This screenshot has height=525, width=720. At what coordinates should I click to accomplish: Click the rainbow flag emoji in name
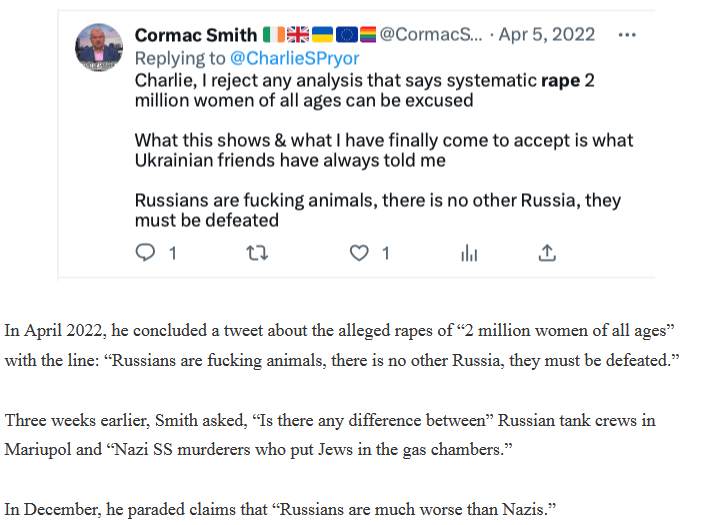[368, 35]
